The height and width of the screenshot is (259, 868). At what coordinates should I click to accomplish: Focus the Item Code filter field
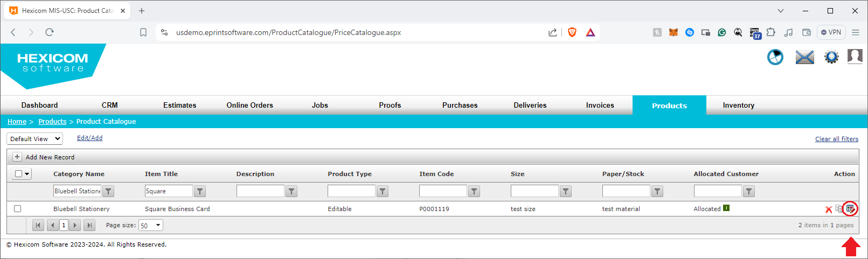[x=443, y=191]
